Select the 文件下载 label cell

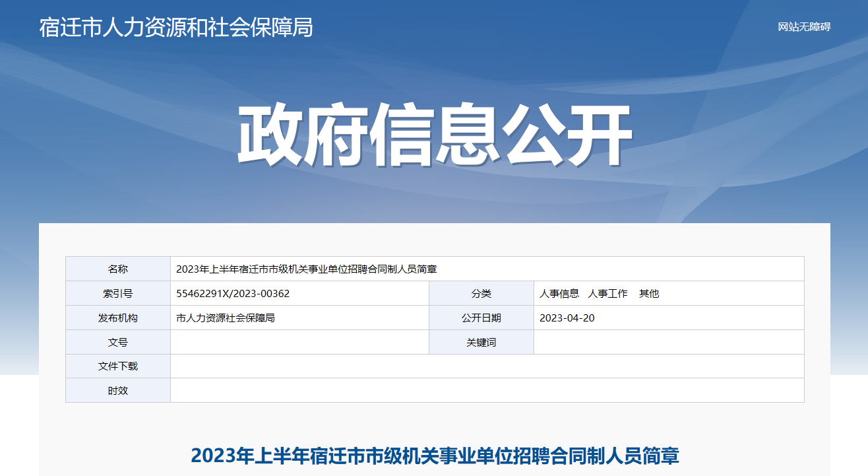[x=118, y=366]
